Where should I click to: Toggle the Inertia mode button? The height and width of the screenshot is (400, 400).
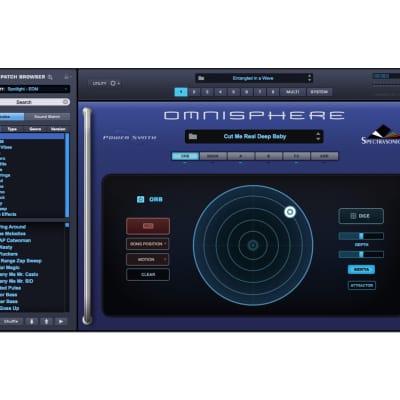click(361, 269)
